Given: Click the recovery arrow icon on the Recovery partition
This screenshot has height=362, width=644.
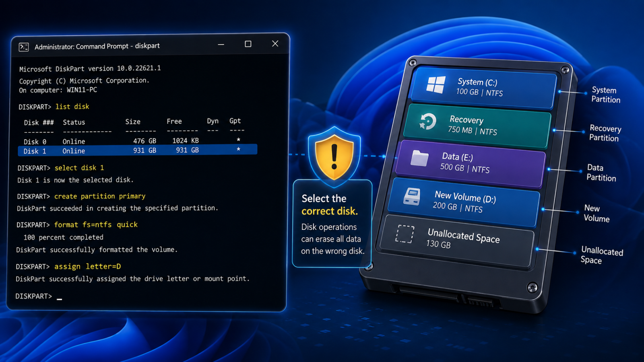Looking at the screenshot, I should pos(427,121).
